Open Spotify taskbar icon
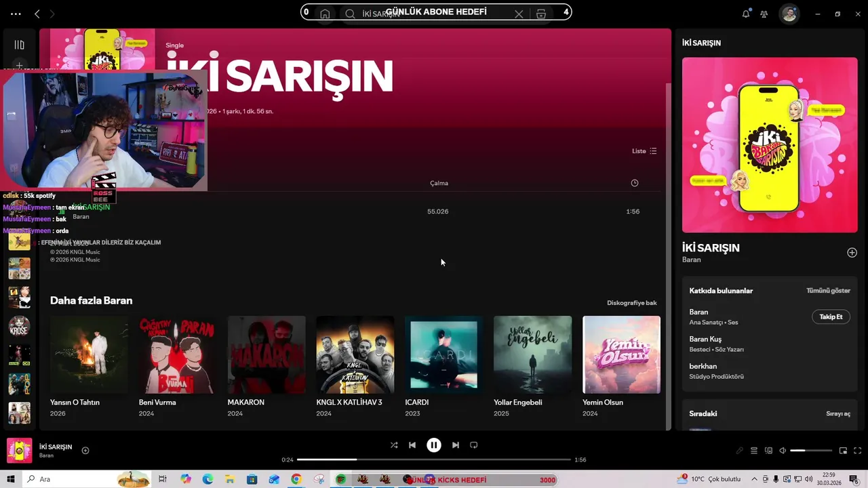 point(340,479)
